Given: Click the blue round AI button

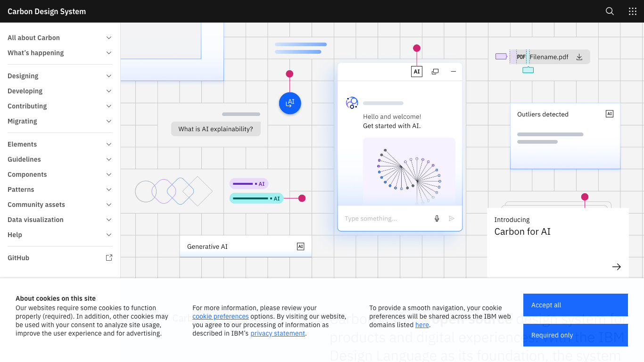Looking at the screenshot, I should (290, 103).
